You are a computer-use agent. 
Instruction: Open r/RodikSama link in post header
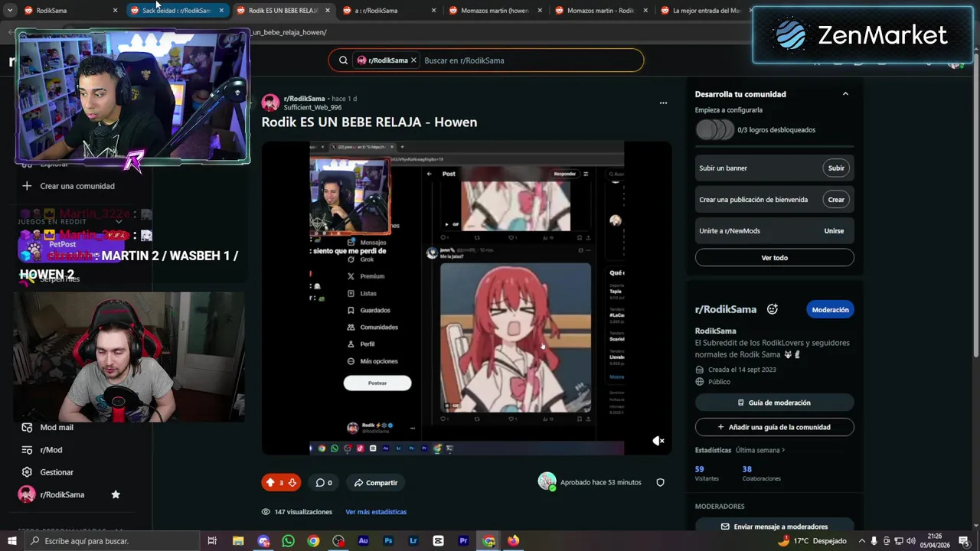[304, 99]
